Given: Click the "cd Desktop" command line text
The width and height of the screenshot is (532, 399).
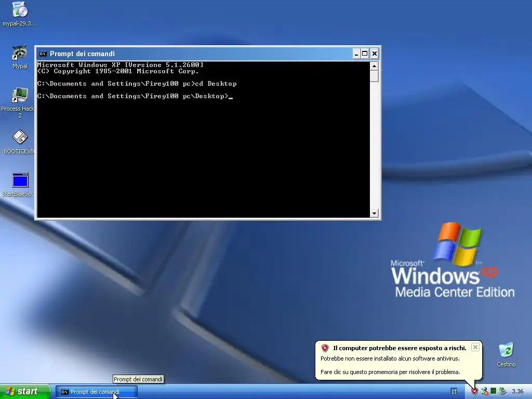Looking at the screenshot, I should 216,84.
